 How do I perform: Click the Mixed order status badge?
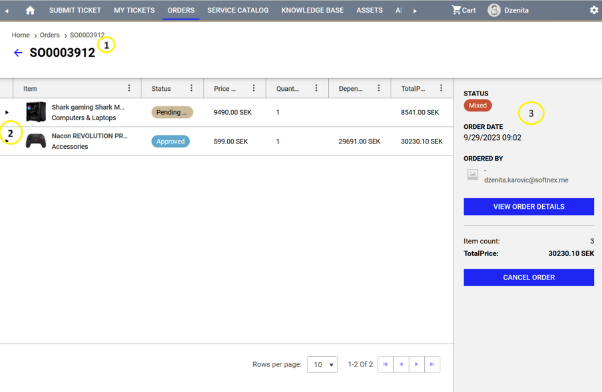(x=478, y=105)
